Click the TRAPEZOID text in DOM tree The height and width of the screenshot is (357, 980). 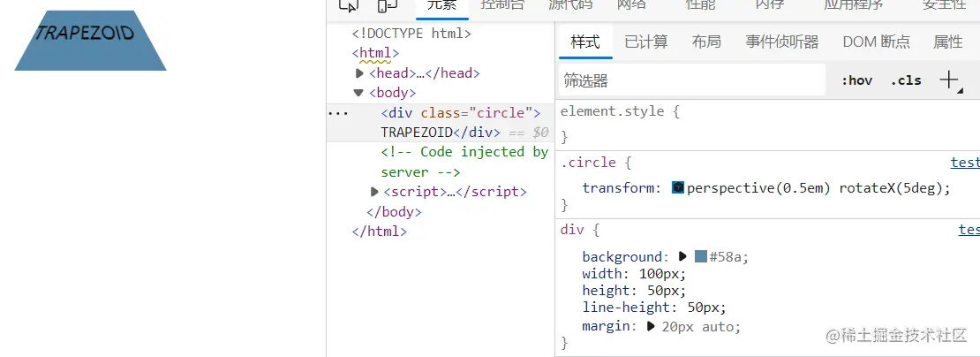point(416,133)
